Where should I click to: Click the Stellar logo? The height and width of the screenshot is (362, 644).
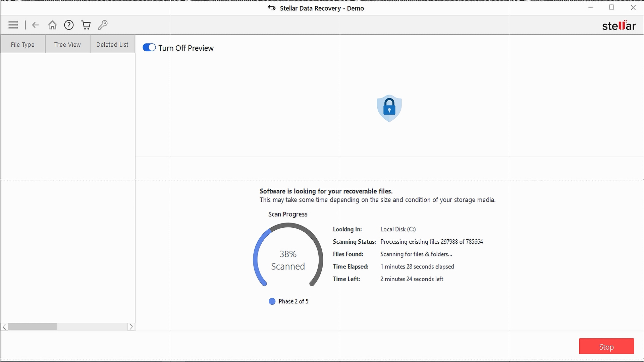coord(619,25)
